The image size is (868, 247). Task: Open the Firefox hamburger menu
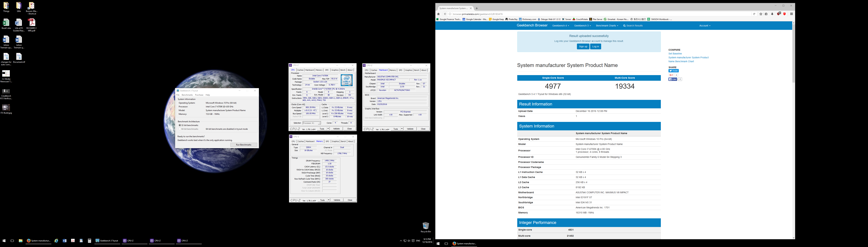(792, 14)
